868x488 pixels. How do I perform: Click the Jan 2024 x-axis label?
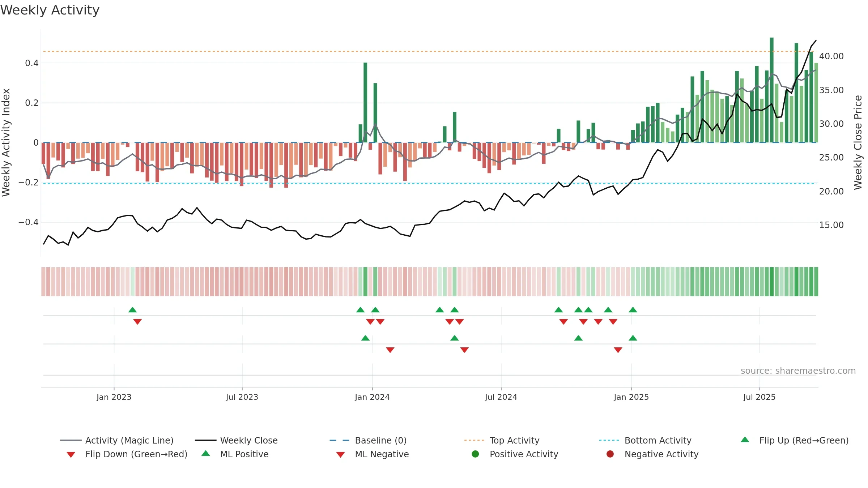[x=372, y=397]
